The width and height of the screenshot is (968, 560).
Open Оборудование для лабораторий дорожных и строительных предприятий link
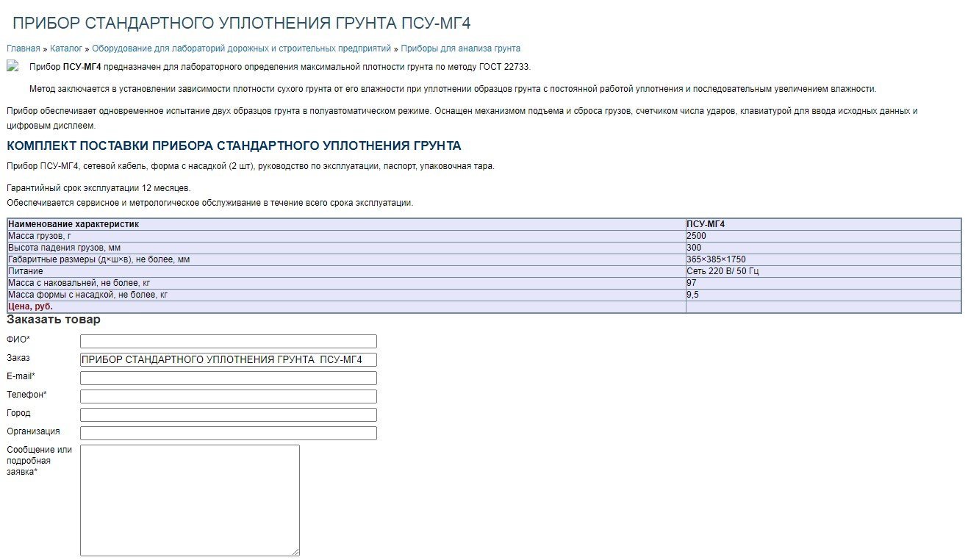[241, 49]
